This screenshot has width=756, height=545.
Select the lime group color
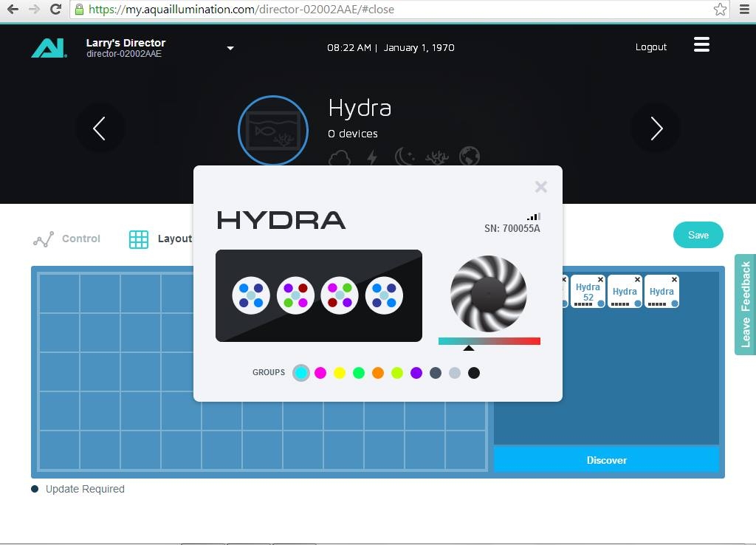[397, 373]
